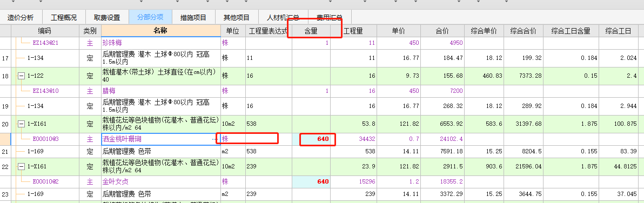
Task: Collapse the 1-X161 node in row 22
Action: point(22,166)
